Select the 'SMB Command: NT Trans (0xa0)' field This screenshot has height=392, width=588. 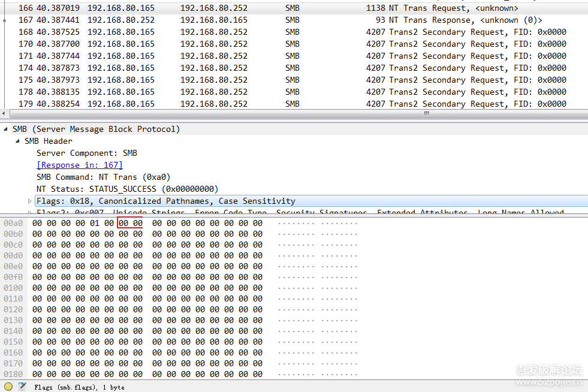103,177
